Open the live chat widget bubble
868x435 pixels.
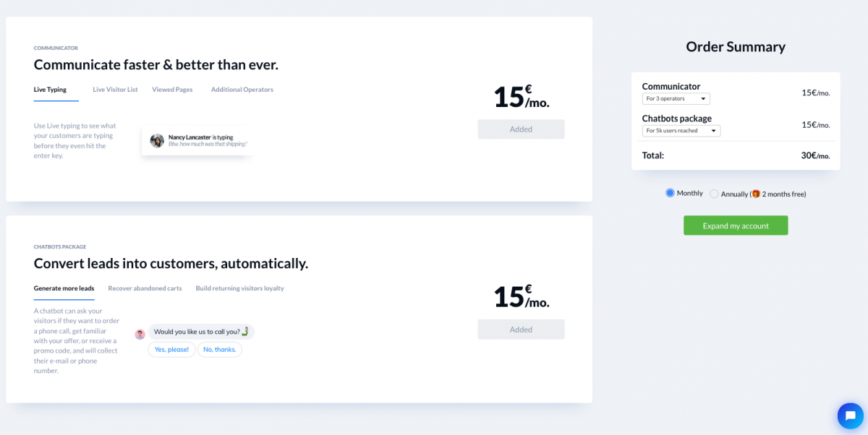pyautogui.click(x=851, y=415)
